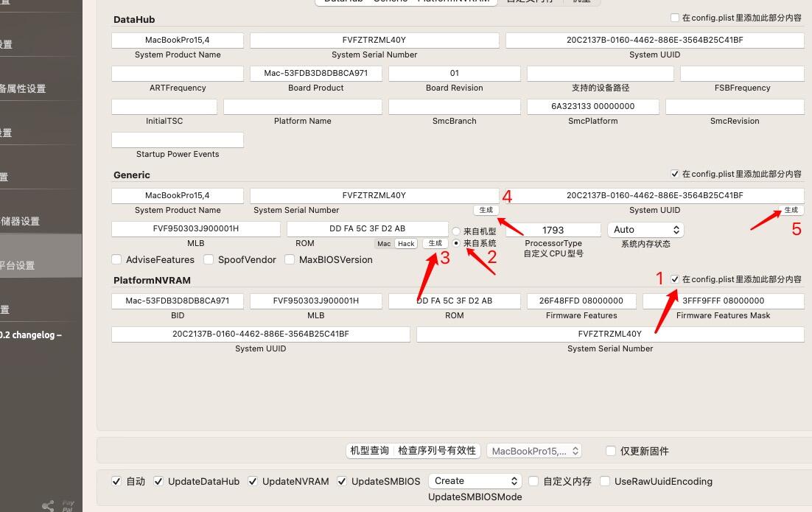Toggle the UpdateDataHub checkbox
Viewport: 812px width, 512px height.
coord(158,482)
